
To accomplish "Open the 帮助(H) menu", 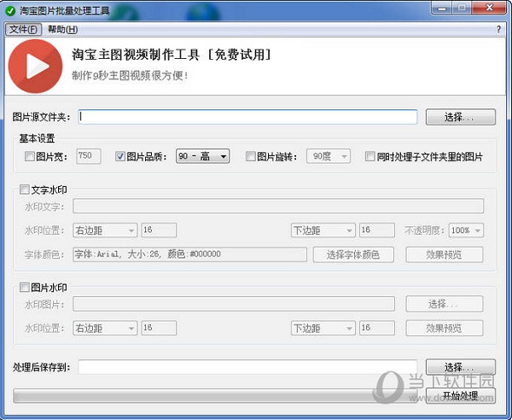I will [62, 29].
